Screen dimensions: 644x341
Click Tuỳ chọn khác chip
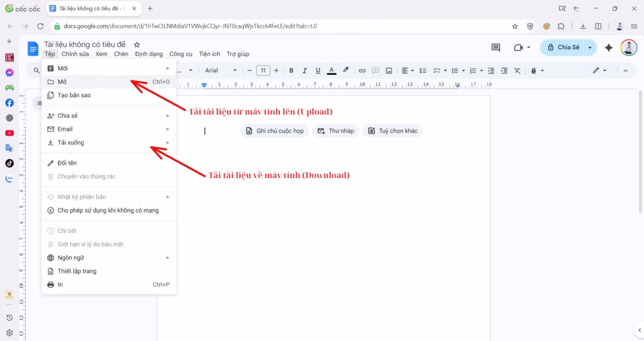tap(392, 131)
